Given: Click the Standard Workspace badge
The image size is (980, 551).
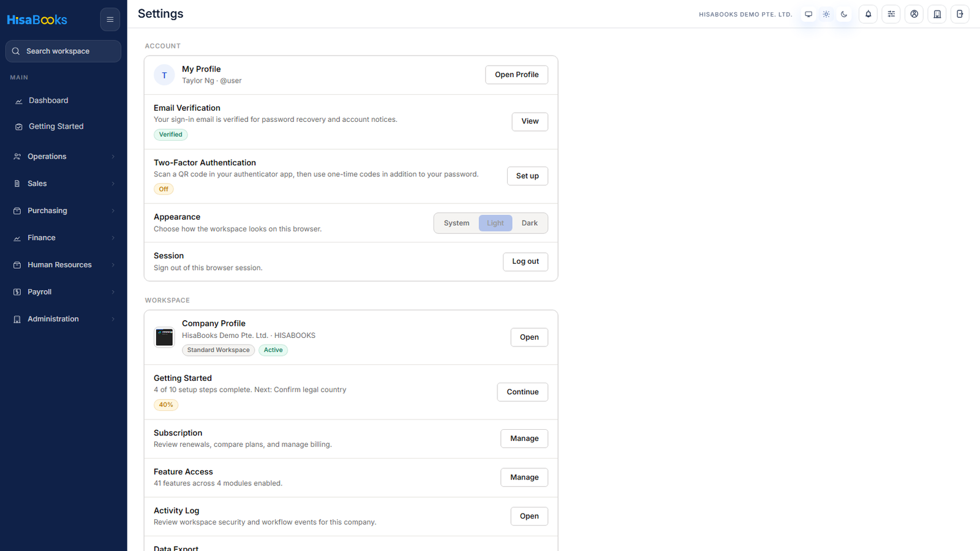Looking at the screenshot, I should (218, 350).
